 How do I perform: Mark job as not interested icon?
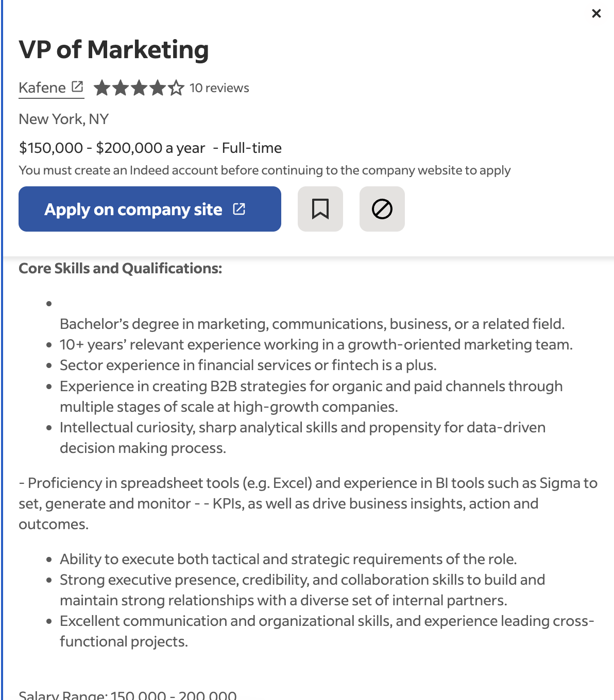click(382, 209)
